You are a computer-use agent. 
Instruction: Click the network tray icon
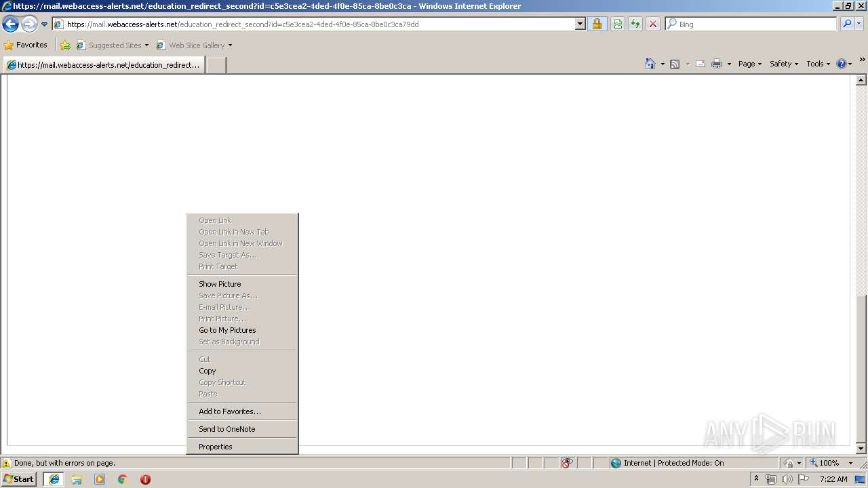771,479
